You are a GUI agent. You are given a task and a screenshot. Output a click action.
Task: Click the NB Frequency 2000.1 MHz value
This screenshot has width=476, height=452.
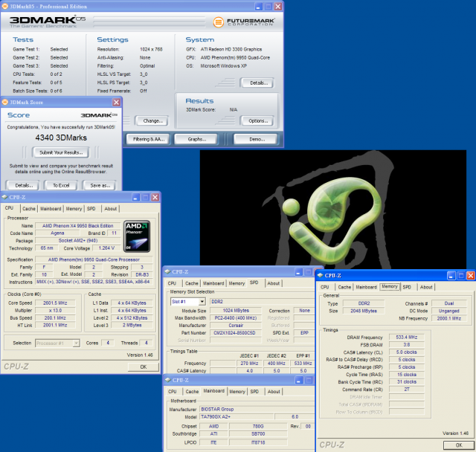(449, 318)
